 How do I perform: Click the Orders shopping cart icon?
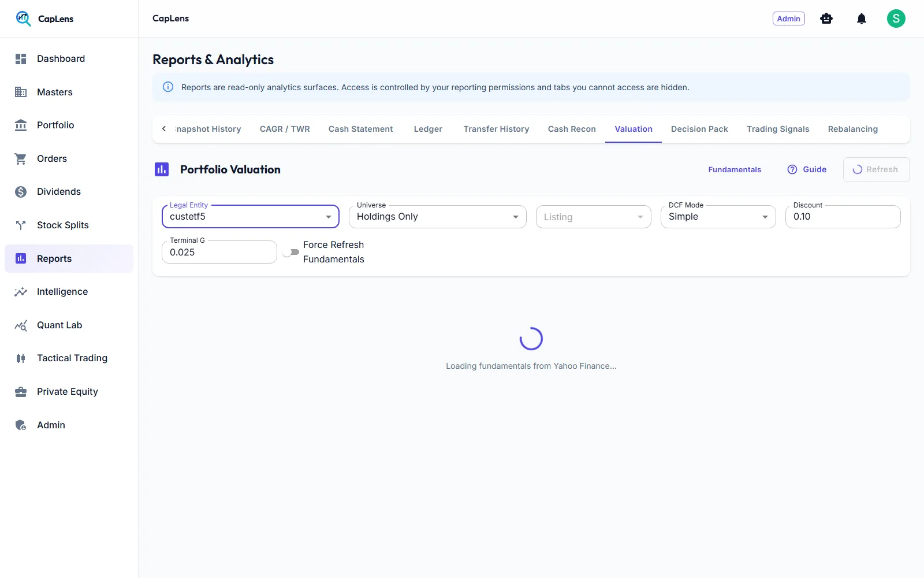pyautogui.click(x=21, y=158)
